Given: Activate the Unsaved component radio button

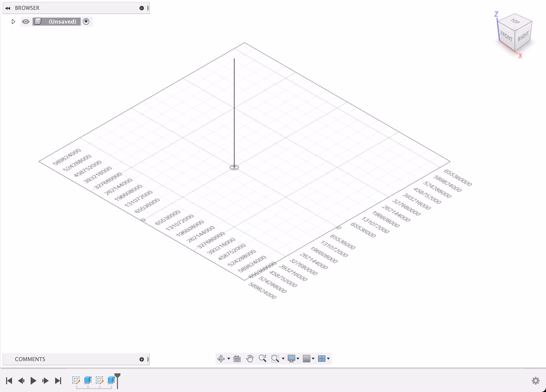Looking at the screenshot, I should (86, 21).
